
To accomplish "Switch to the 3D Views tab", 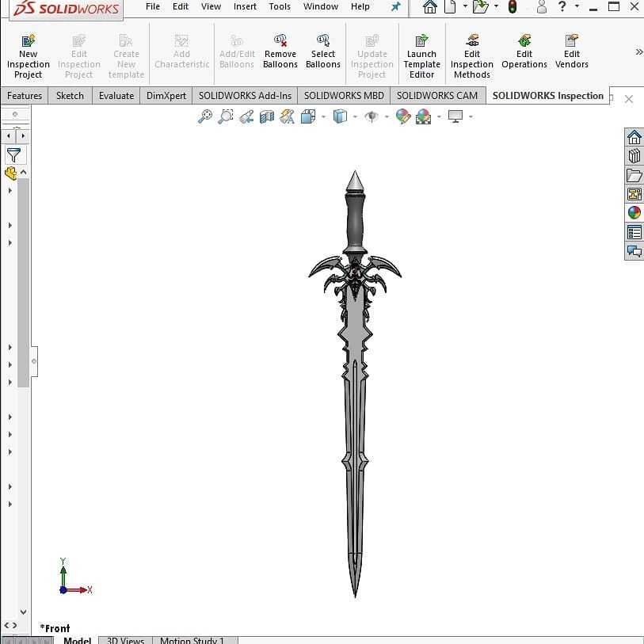I will (x=125, y=640).
